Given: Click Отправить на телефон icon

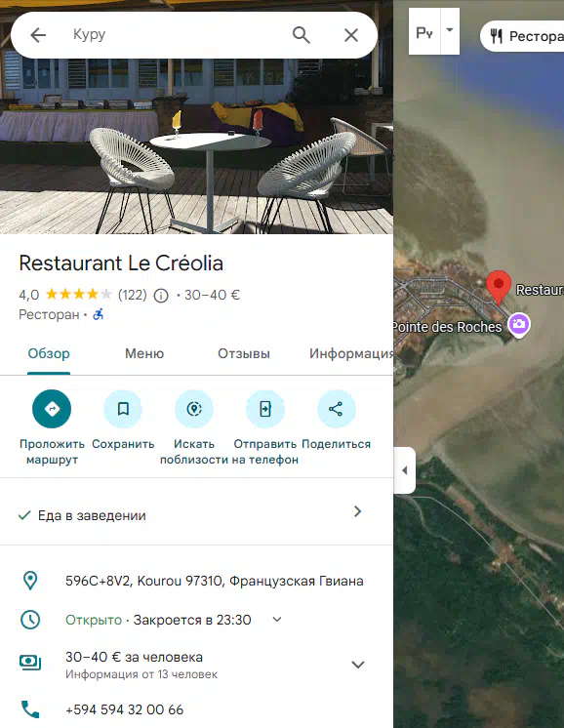Looking at the screenshot, I should click(265, 409).
